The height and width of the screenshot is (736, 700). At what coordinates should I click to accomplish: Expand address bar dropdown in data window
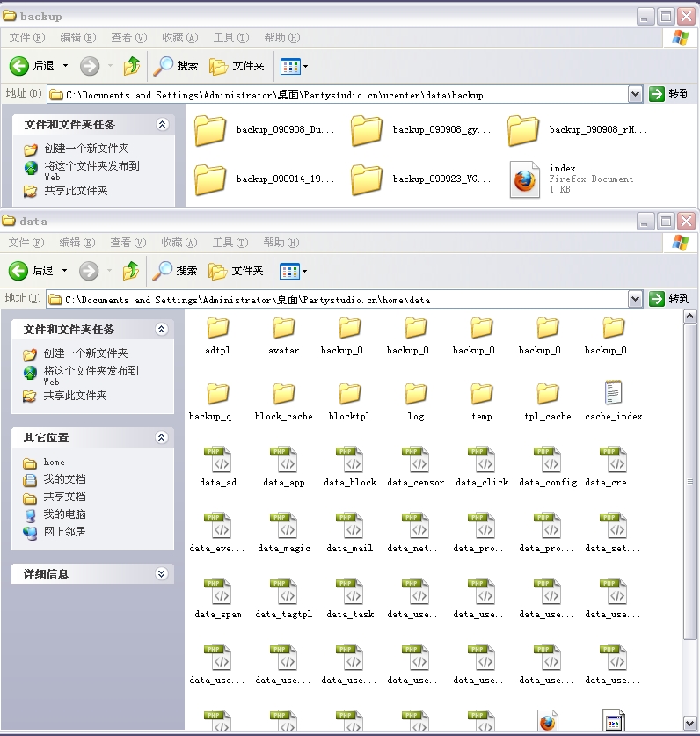point(635,299)
